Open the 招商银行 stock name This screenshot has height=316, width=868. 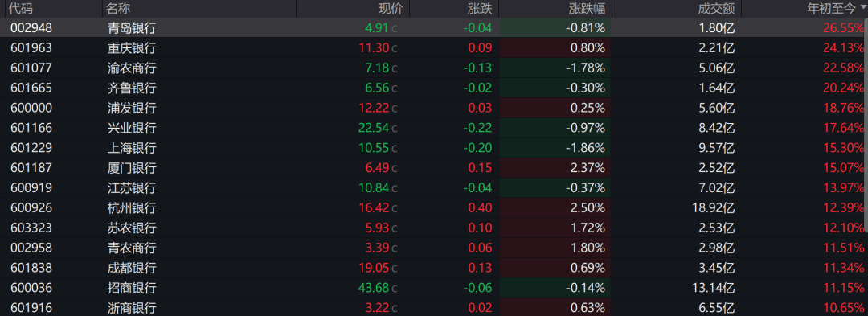[x=132, y=288]
